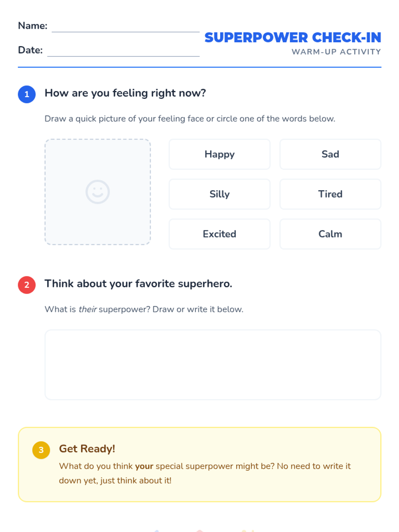Choose the Tired feeling word
Screen dimensions: 399x532
(x=330, y=194)
